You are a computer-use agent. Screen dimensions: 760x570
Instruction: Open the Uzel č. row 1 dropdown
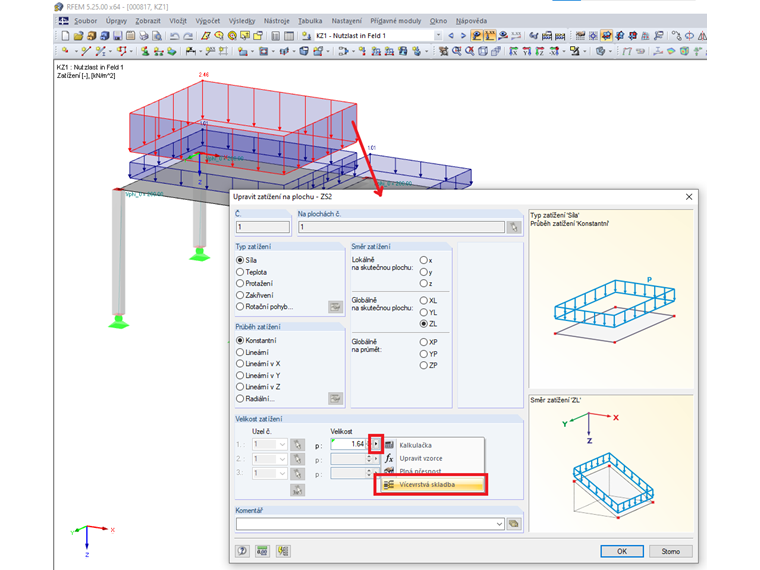(x=282, y=444)
